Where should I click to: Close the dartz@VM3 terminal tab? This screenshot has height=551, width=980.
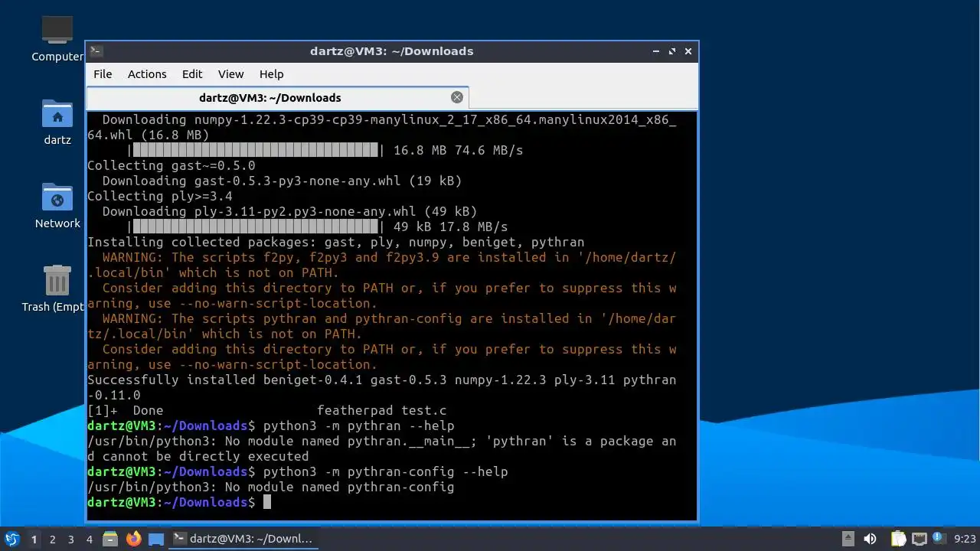pos(457,97)
